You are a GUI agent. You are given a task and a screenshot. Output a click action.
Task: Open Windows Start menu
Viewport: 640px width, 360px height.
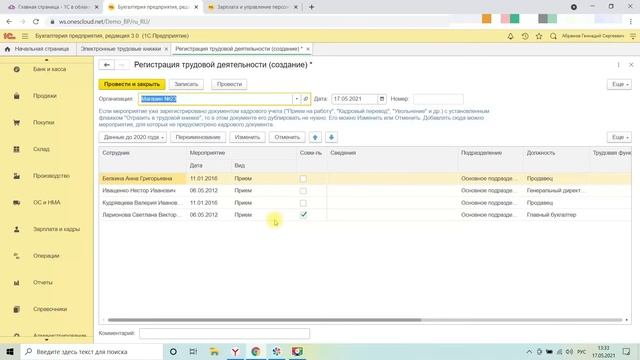tap(10, 351)
